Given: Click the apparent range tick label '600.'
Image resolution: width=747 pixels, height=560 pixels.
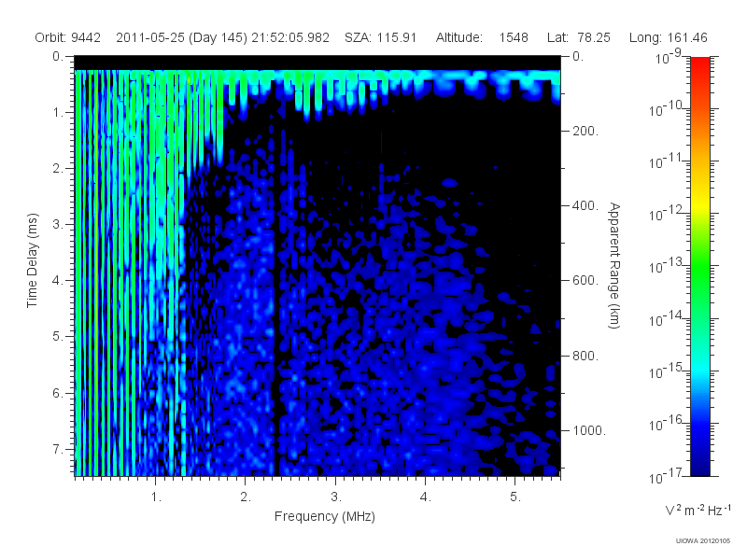Looking at the screenshot, I should [x=585, y=281].
